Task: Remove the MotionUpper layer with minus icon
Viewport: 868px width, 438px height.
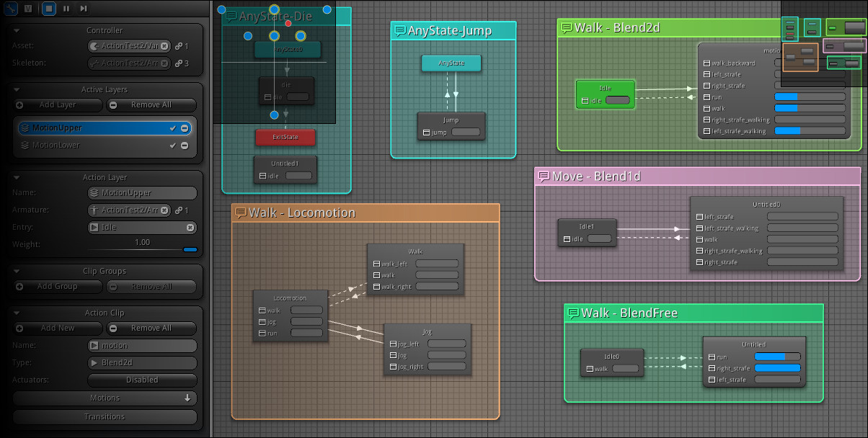Action: (x=185, y=128)
